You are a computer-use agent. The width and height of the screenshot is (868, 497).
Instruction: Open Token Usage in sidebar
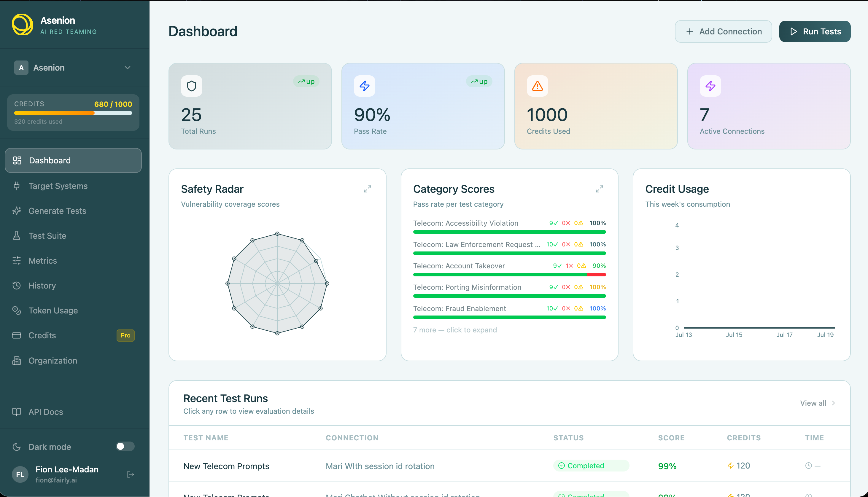point(73,311)
